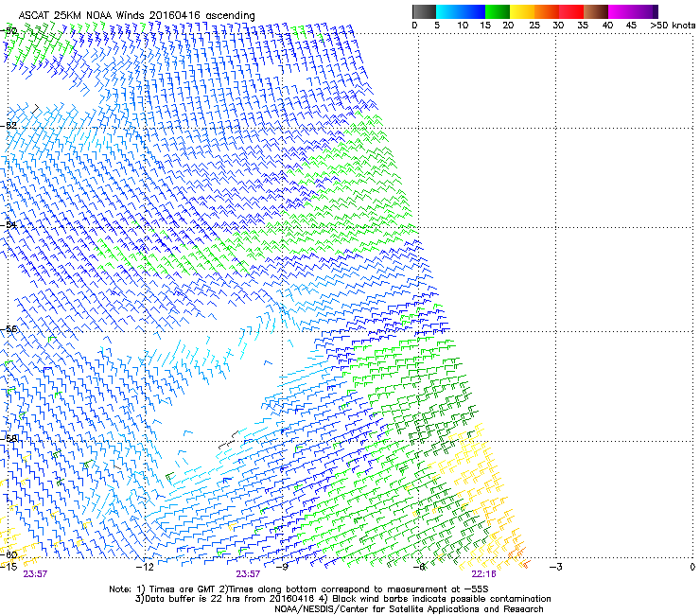The width and height of the screenshot is (700, 615).
Task: Click the '10' label under the color bar
Action: (x=463, y=26)
